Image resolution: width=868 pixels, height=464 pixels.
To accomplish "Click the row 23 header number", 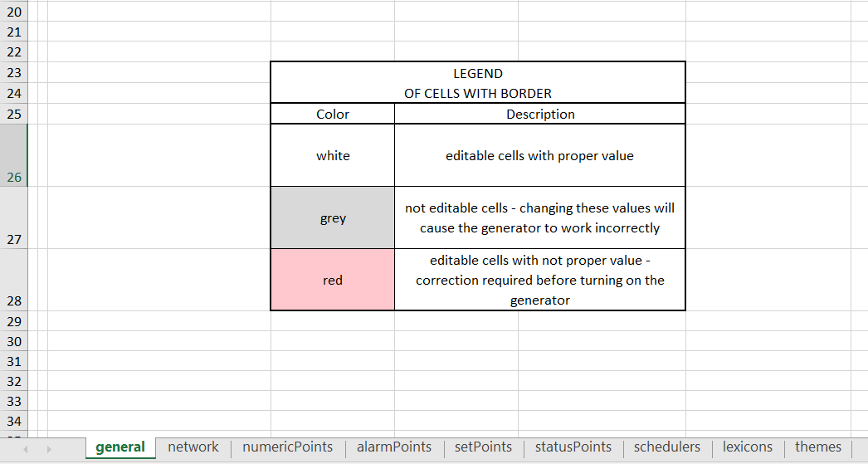I will click(x=13, y=72).
